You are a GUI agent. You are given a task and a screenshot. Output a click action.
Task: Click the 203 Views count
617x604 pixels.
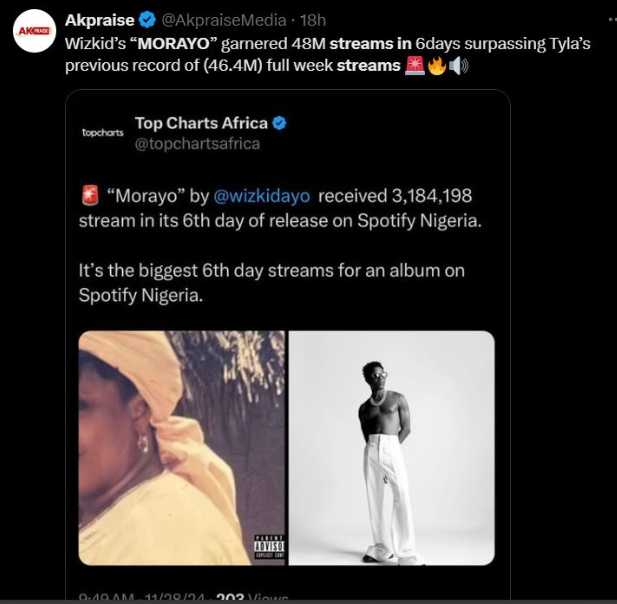[x=246, y=597]
